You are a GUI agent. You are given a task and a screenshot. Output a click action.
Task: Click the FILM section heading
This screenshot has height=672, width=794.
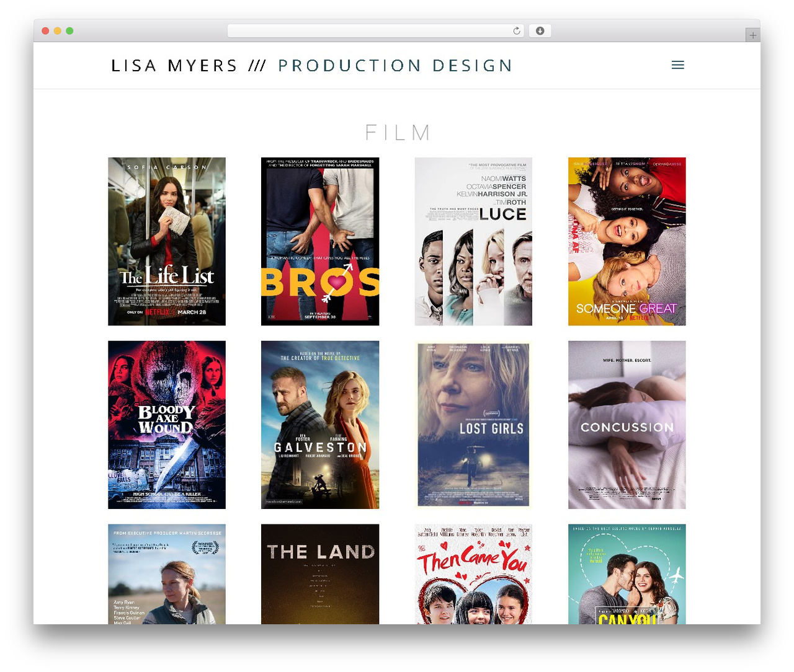(x=397, y=132)
